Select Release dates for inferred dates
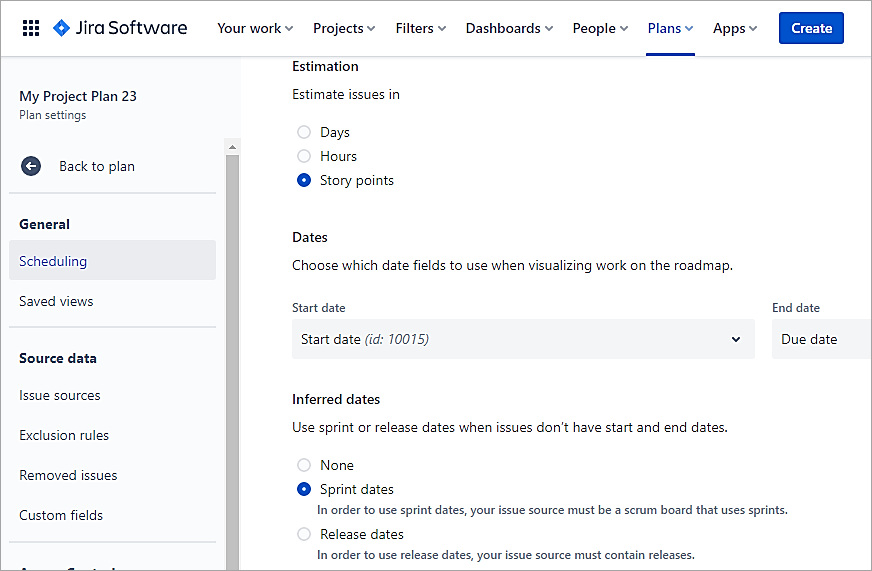872x571 pixels. pos(304,534)
